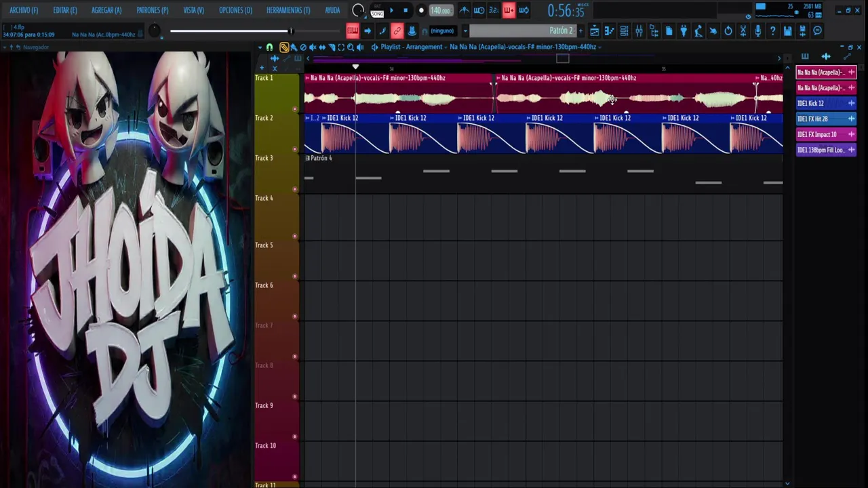Open the PATRONES menu
The width and height of the screenshot is (868, 488).
pos(153,10)
